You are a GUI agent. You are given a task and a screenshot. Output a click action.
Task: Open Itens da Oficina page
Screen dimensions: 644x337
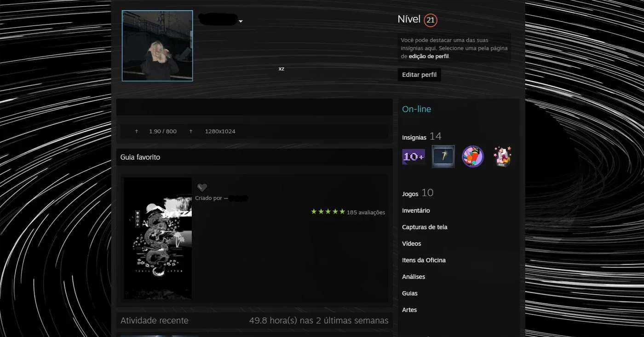click(424, 260)
